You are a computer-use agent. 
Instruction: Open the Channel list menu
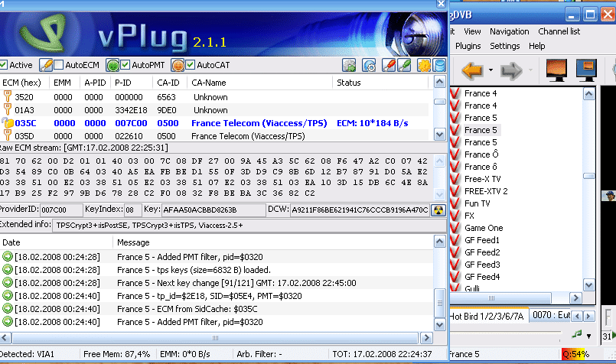pyautogui.click(x=559, y=31)
